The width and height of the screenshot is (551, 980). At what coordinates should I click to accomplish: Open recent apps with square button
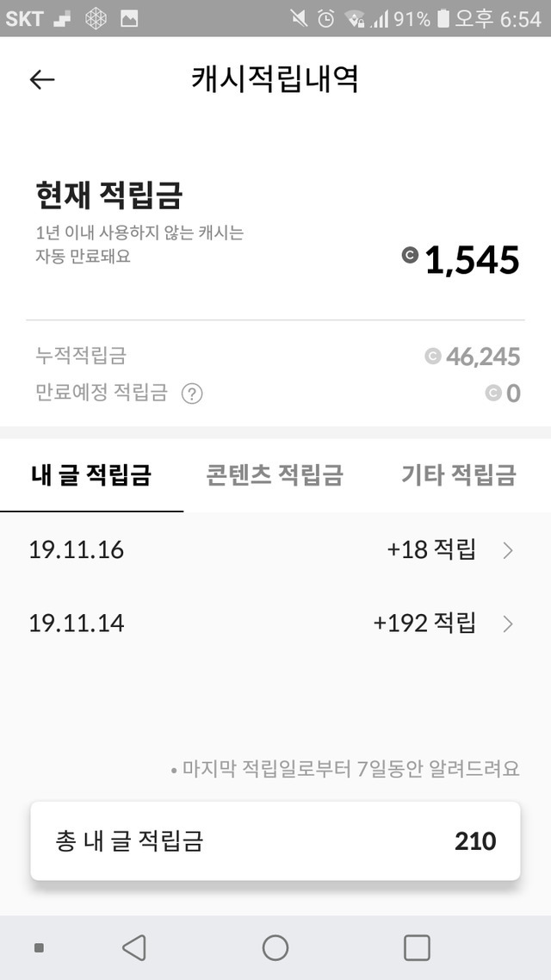pyautogui.click(x=417, y=947)
